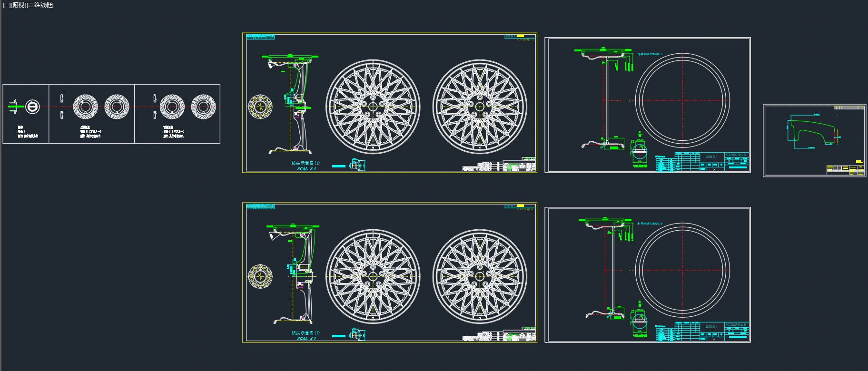Screen dimensions: 868x371
Task: Pick the bolt-hole pattern circle in lower wheel sheet
Action: click(260, 276)
